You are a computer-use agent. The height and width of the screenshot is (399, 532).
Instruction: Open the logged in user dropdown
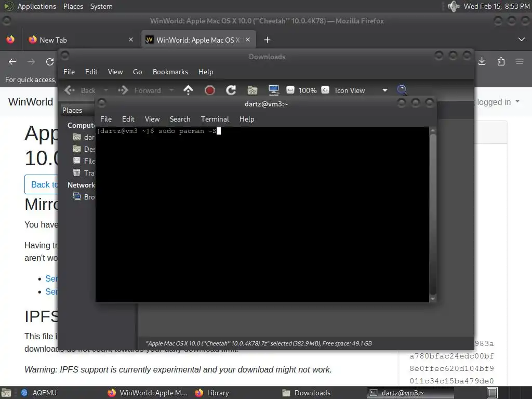point(498,102)
